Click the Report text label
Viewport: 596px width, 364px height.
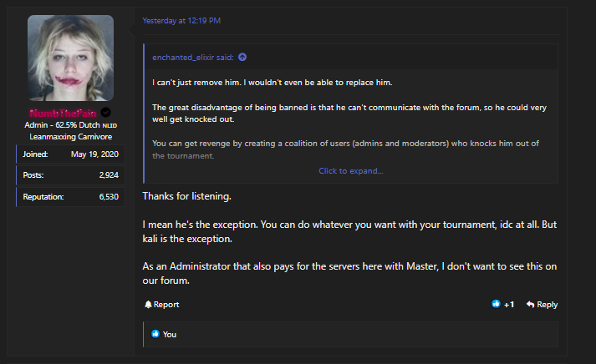tap(166, 305)
